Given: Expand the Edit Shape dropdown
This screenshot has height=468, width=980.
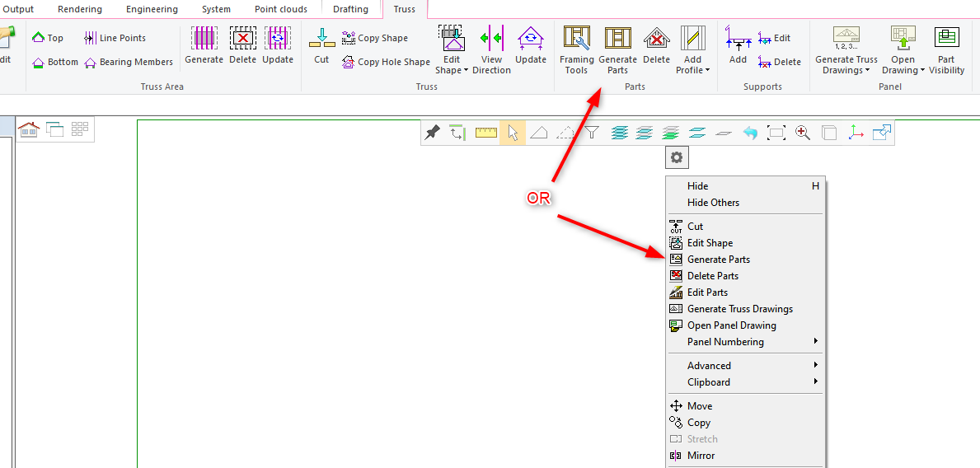Looking at the screenshot, I should [451, 70].
